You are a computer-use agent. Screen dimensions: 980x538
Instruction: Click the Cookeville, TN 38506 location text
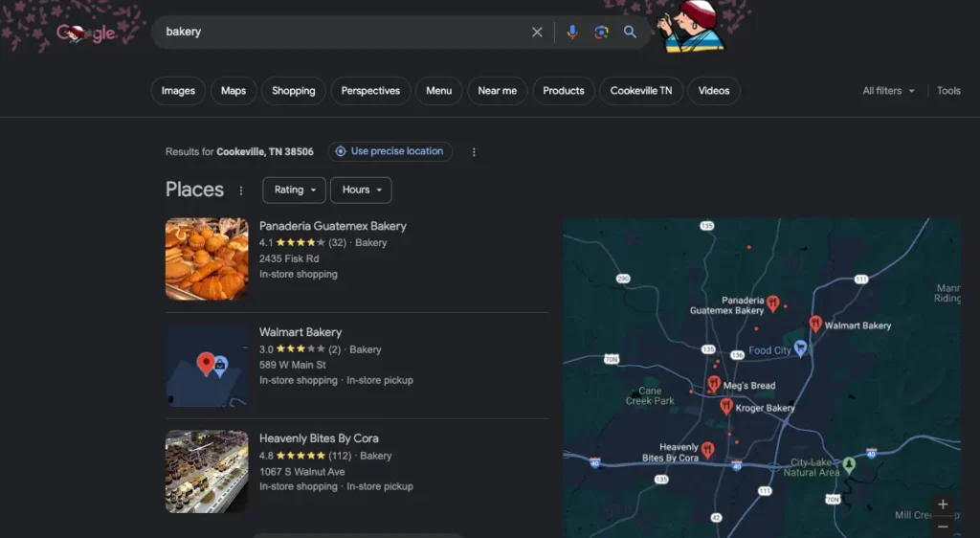click(x=265, y=152)
